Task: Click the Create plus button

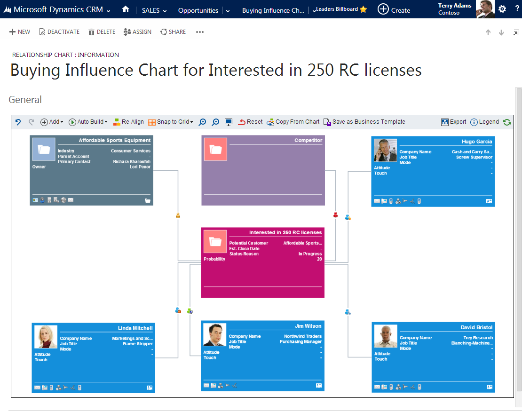Action: point(394,9)
